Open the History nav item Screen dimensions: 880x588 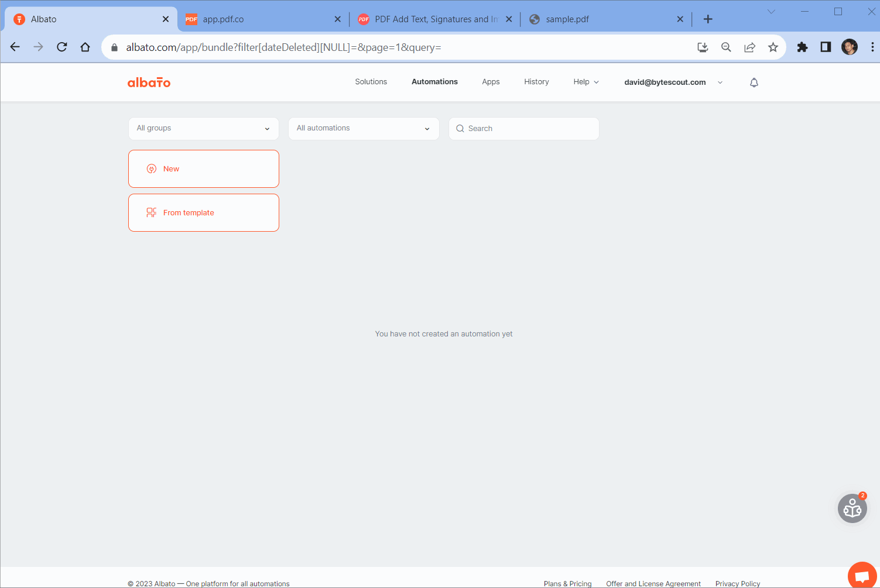tap(536, 82)
